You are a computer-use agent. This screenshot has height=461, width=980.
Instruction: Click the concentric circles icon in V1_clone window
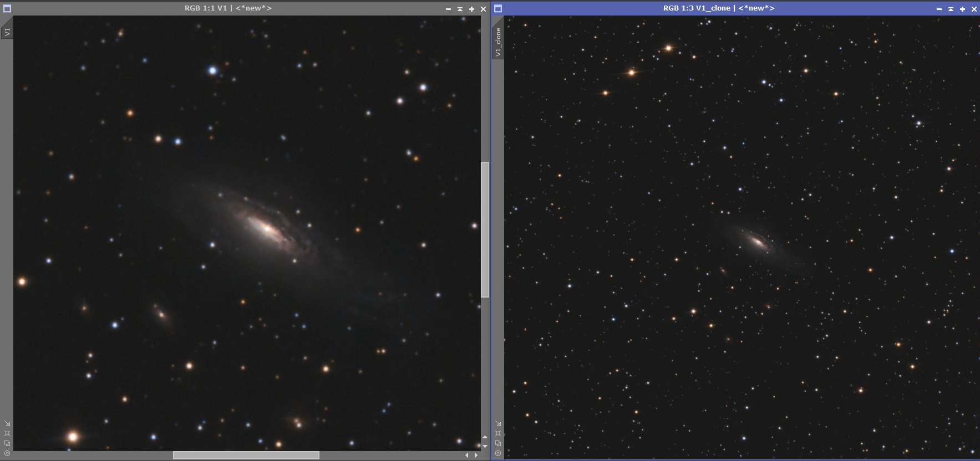(x=498, y=453)
